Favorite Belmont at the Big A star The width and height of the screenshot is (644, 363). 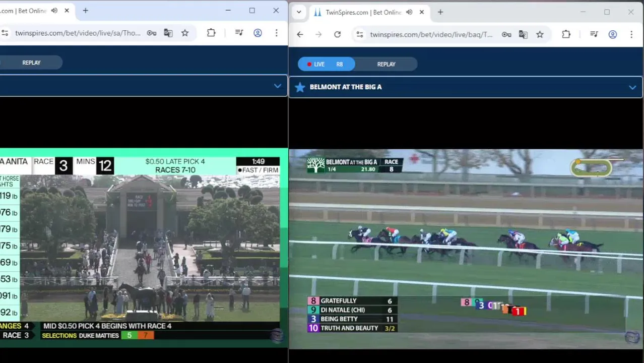pyautogui.click(x=300, y=87)
